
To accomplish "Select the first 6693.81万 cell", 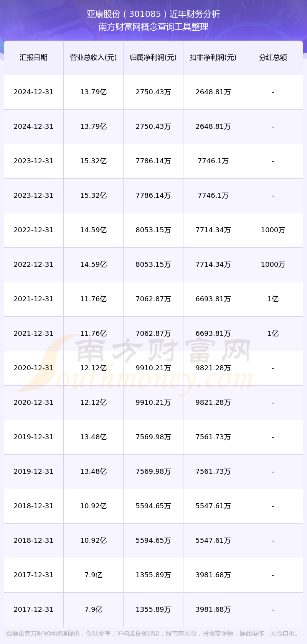I will 213,299.
